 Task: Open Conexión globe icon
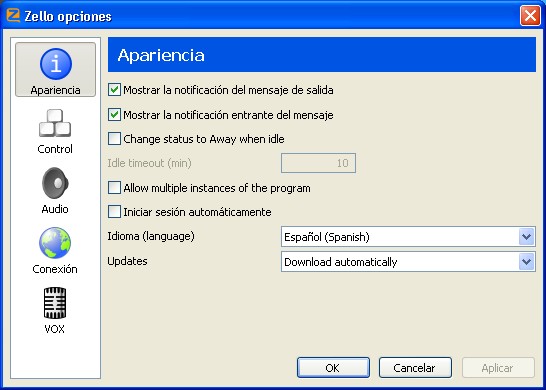tap(55, 243)
